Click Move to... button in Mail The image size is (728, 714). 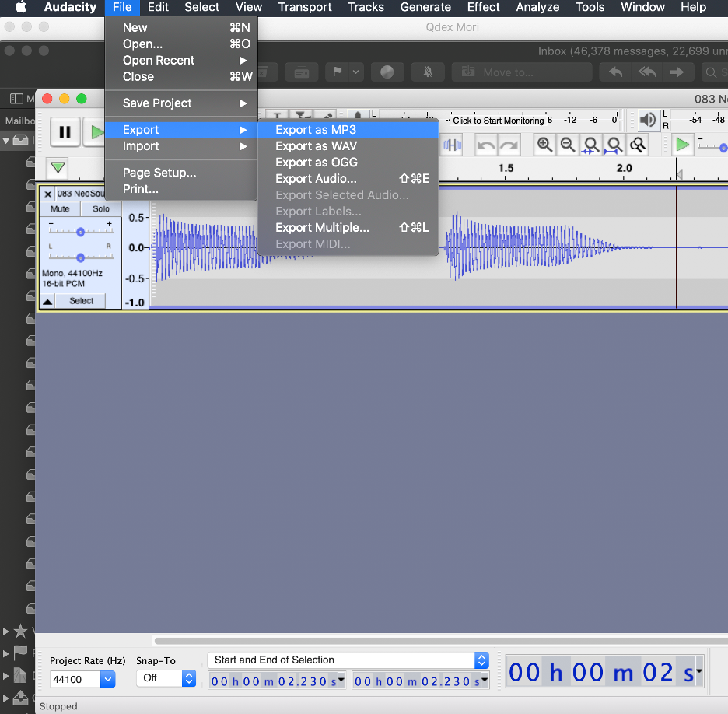522,72
